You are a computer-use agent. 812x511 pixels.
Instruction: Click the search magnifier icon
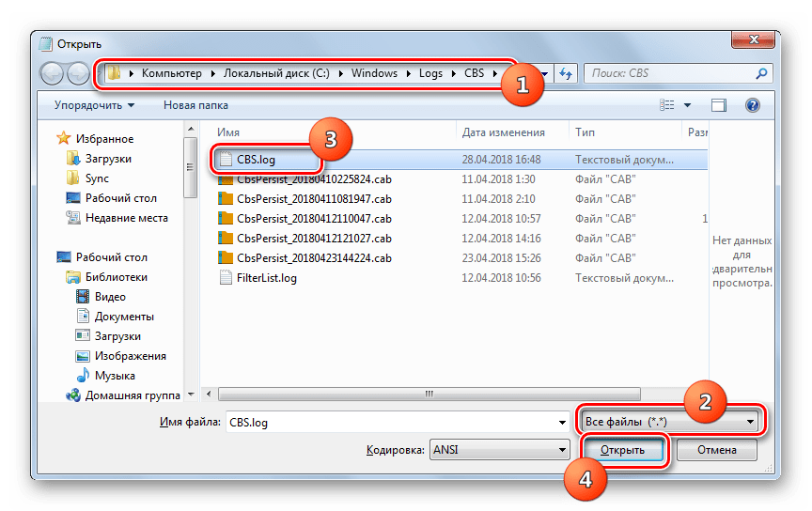(x=761, y=73)
